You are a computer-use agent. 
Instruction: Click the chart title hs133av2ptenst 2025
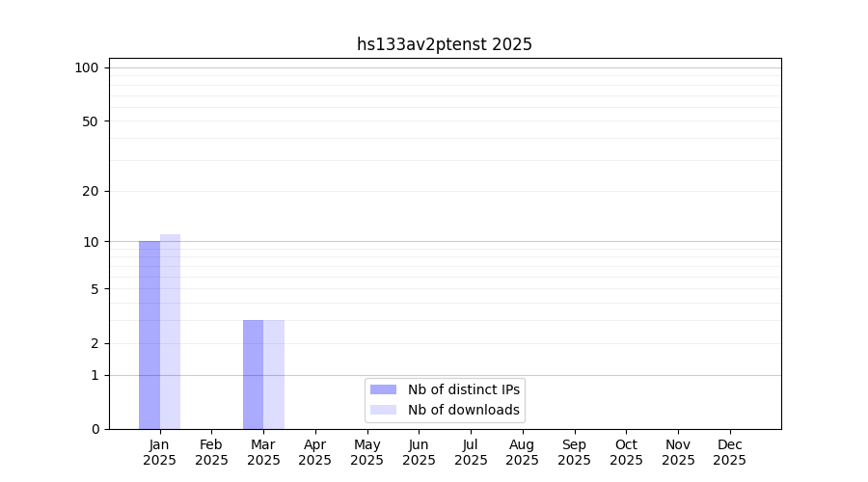pos(445,44)
